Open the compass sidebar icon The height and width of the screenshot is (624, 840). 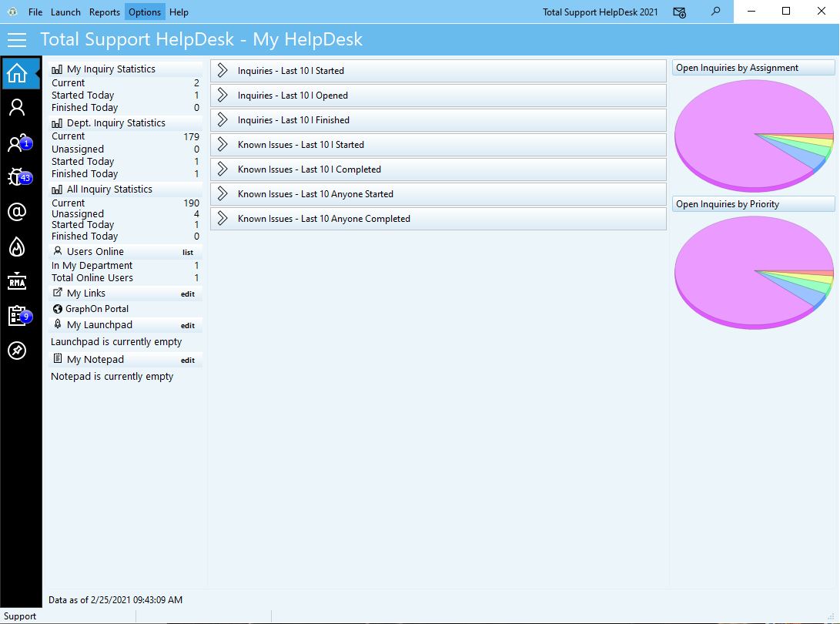click(17, 351)
